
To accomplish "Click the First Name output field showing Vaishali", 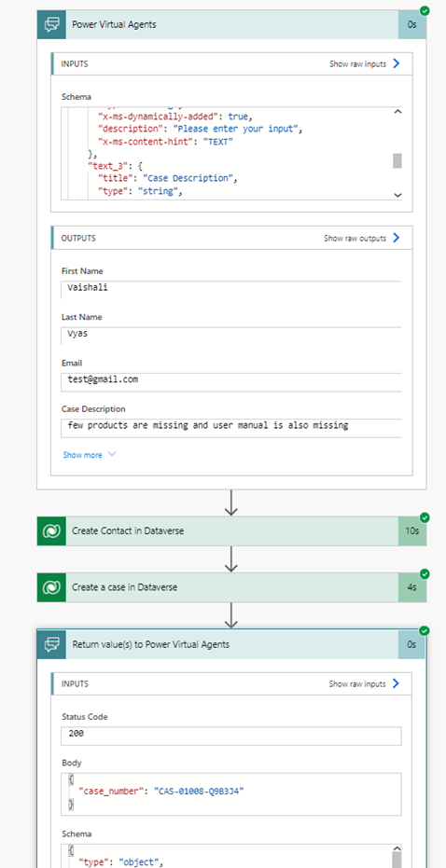I will (x=231, y=290).
